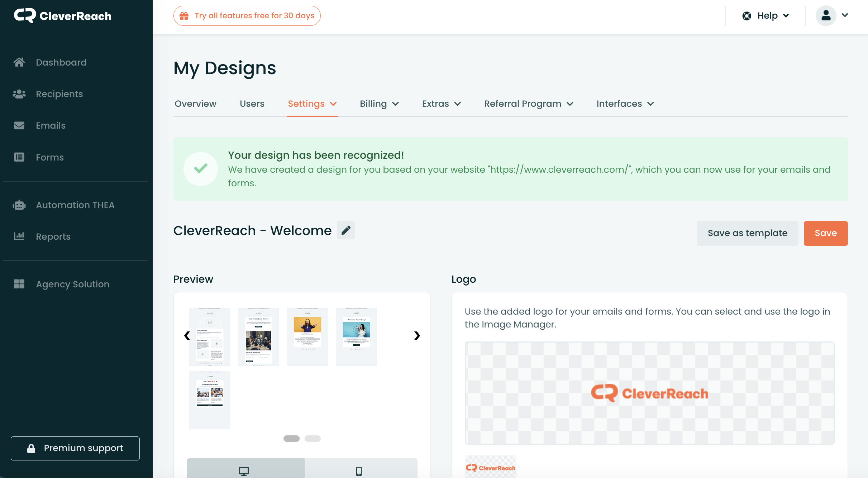Click the gift icon in trial banner
The height and width of the screenshot is (478, 868).
click(x=184, y=16)
